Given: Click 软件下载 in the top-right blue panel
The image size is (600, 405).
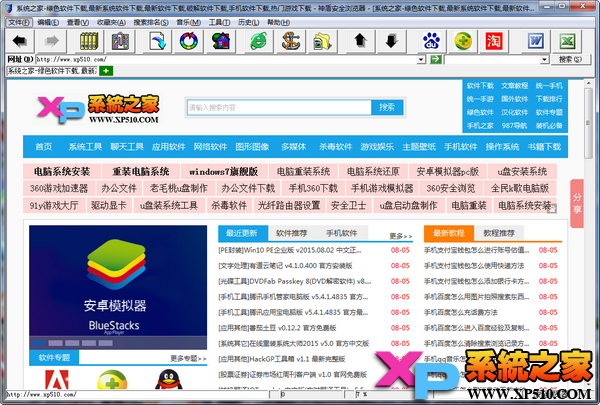Looking at the screenshot, I should click(480, 85).
